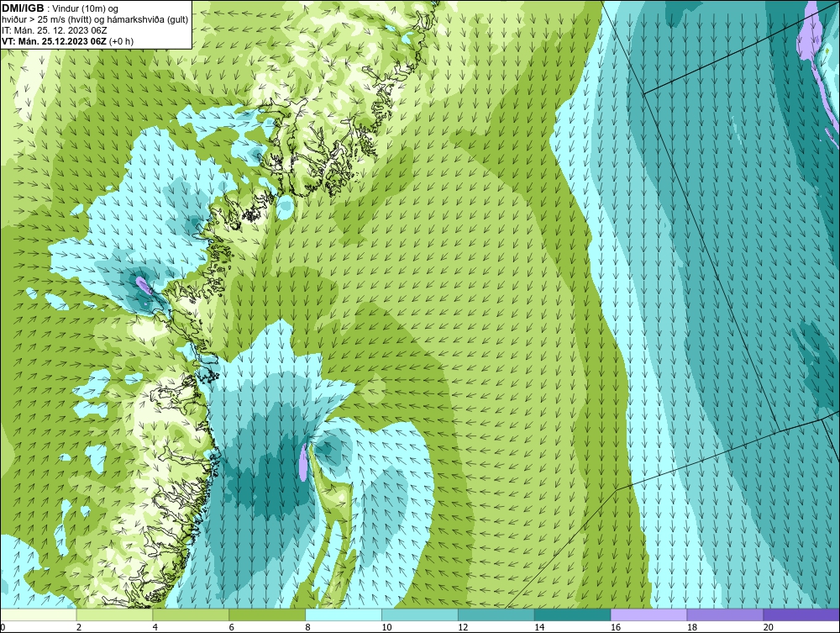This screenshot has height=633, width=840.
Task: Click the 14–16 m/s dark teal swatch
Action: click(x=573, y=615)
